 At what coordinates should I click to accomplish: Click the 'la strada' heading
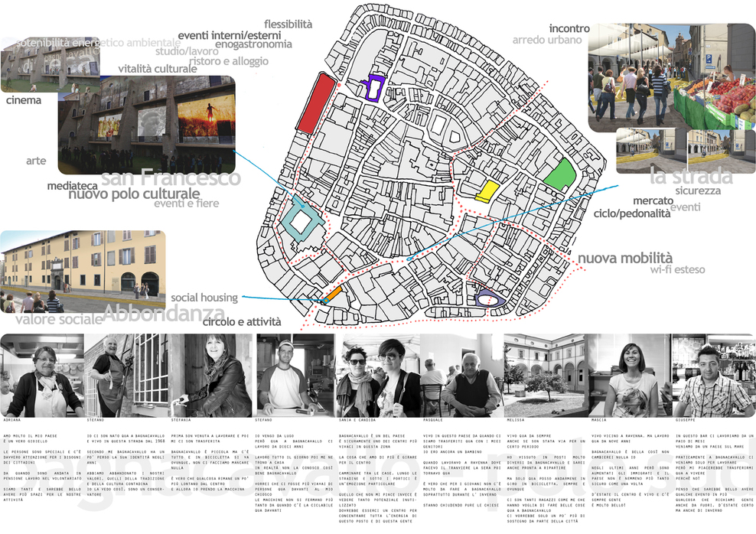(692, 177)
